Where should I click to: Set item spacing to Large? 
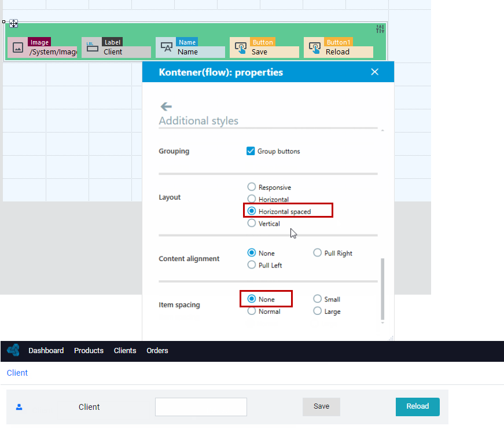click(317, 311)
